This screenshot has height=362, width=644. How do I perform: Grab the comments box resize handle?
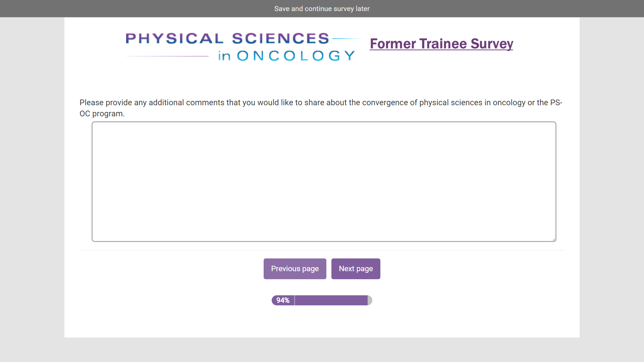(554, 239)
